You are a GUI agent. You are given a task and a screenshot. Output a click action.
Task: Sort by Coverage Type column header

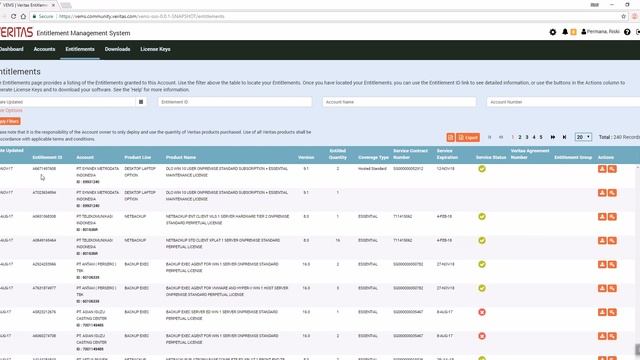(373, 157)
